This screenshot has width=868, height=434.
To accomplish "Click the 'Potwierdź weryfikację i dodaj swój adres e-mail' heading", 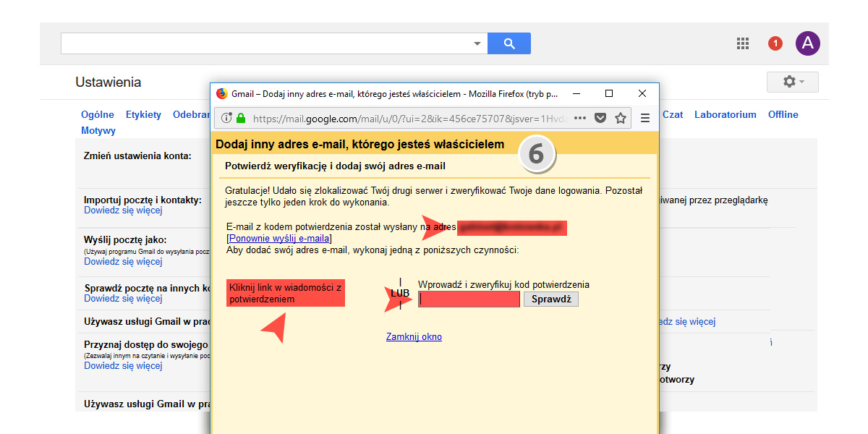I will 335,166.
